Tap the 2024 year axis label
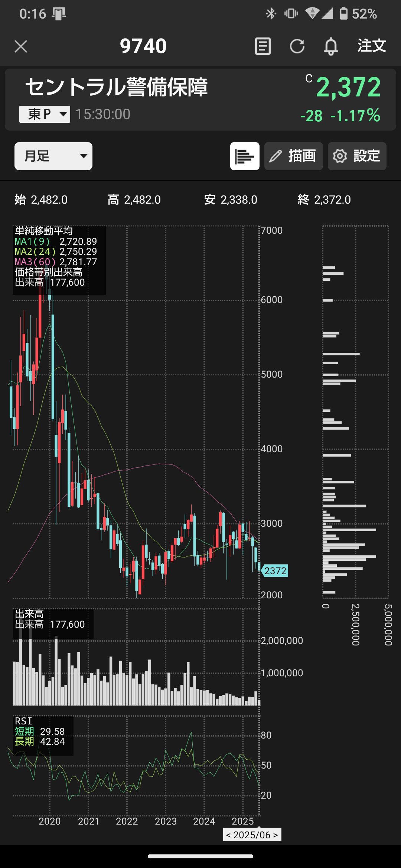Image resolution: width=401 pixels, height=868 pixels. (x=204, y=821)
